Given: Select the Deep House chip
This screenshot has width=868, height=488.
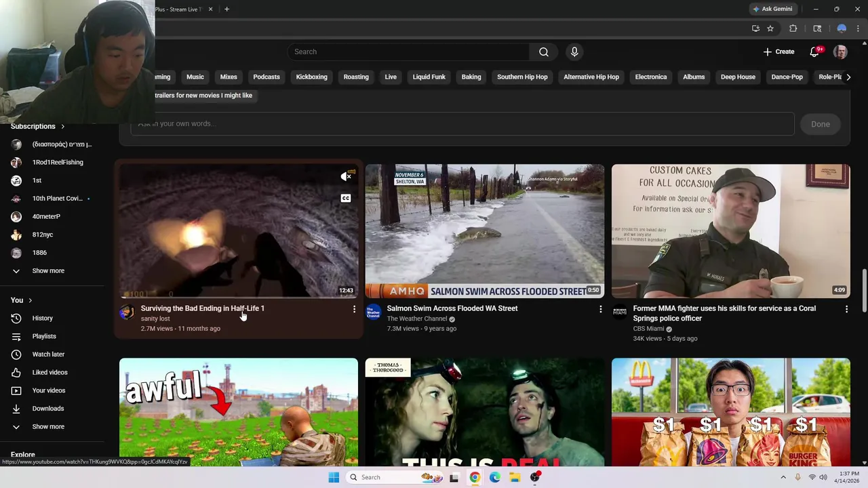Looking at the screenshot, I should point(738,77).
